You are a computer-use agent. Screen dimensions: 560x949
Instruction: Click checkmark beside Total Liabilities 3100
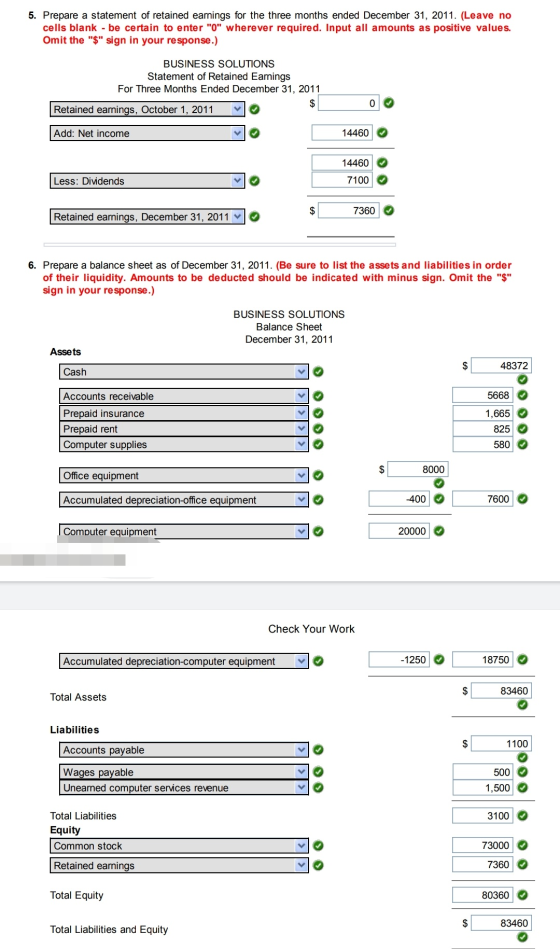click(x=522, y=815)
